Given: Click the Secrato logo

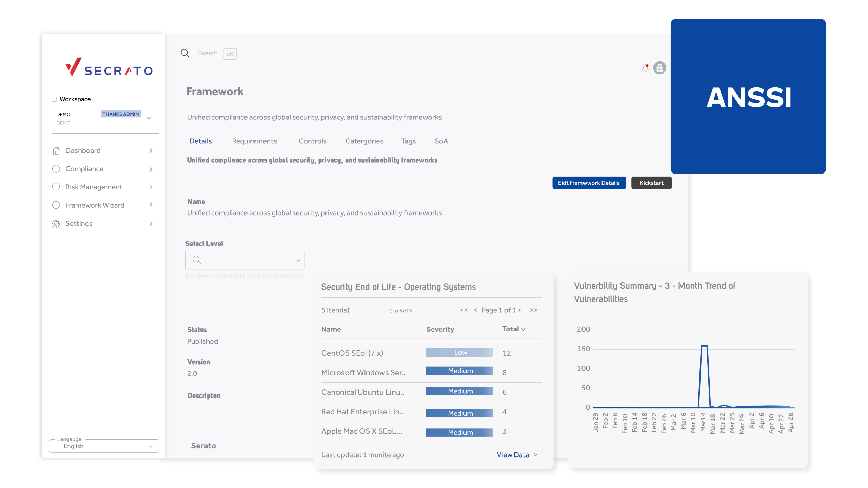Looking at the screenshot, I should click(x=109, y=67).
